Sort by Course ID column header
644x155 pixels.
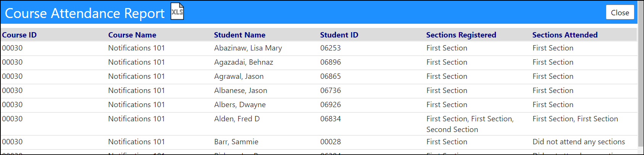tap(19, 35)
